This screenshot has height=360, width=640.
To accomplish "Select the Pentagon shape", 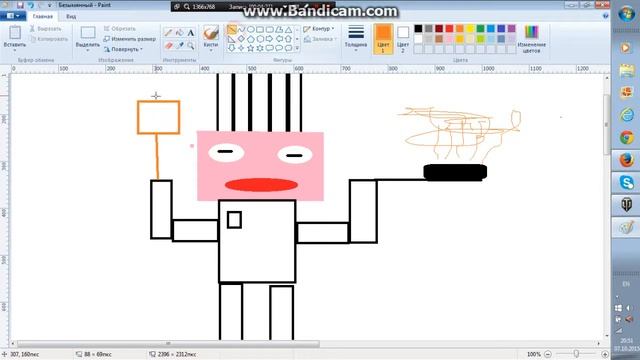I will [251, 39].
